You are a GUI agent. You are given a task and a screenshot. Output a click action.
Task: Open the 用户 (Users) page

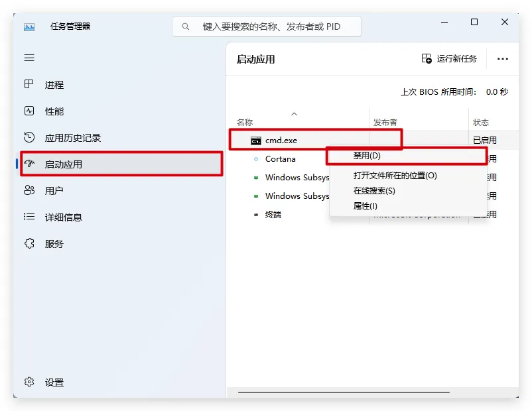(x=54, y=191)
